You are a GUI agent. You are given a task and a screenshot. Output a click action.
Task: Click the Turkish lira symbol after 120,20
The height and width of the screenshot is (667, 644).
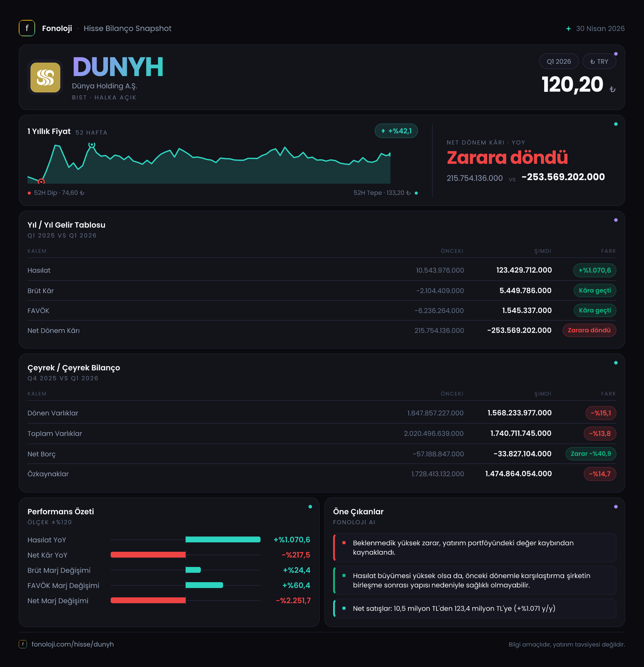tap(612, 89)
